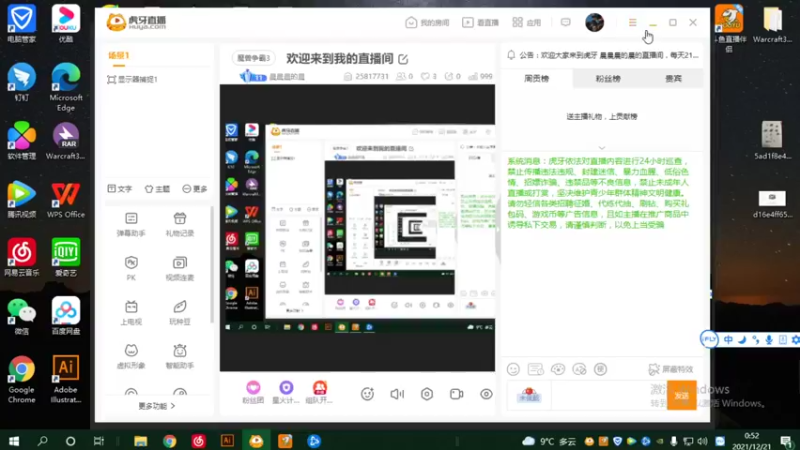Viewport: 800px width, 450px height.
Task: Open 我的房间 my room in header
Action: click(x=428, y=22)
